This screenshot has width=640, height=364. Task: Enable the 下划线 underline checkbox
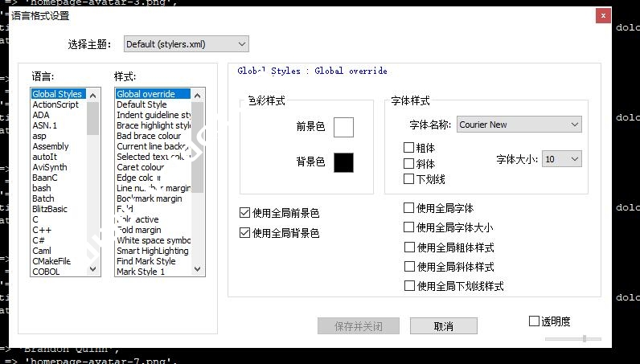(409, 178)
